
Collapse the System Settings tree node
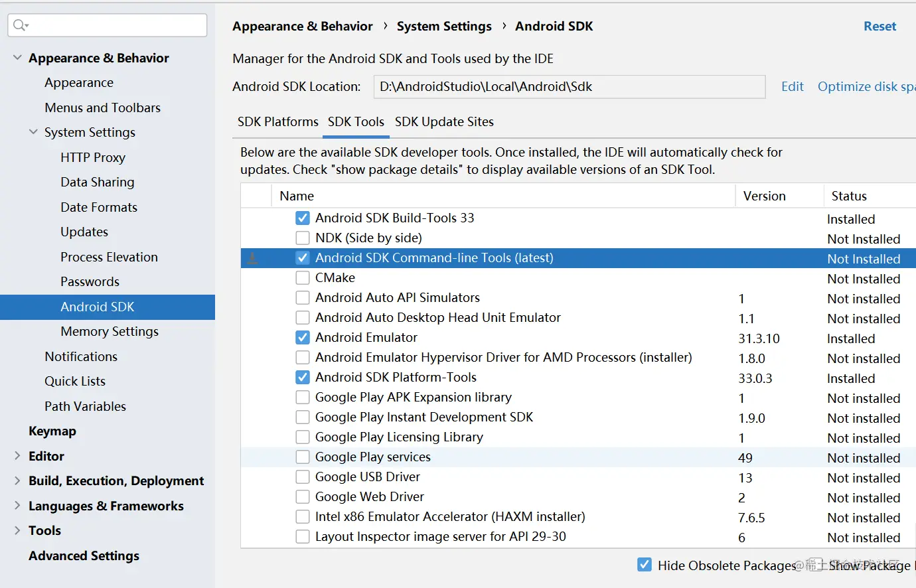click(x=33, y=132)
